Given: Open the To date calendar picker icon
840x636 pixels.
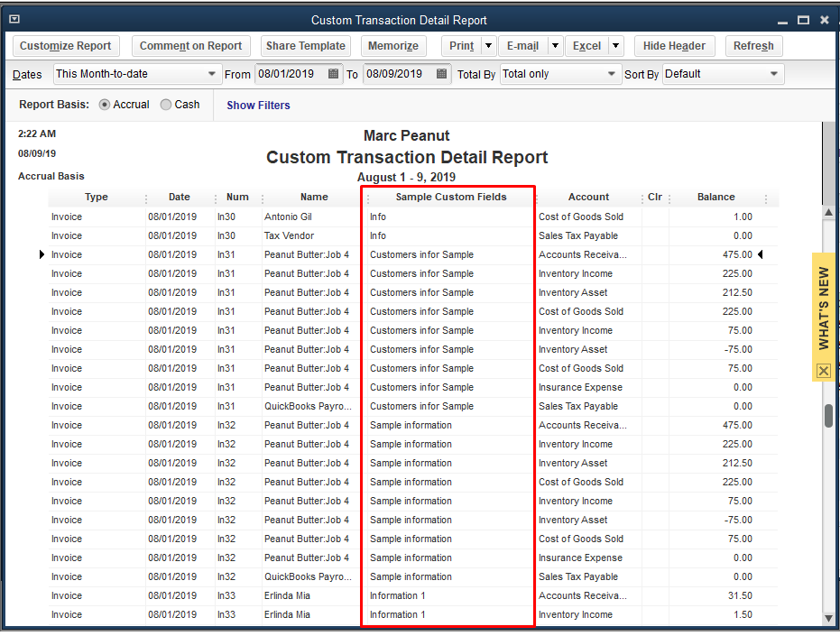Looking at the screenshot, I should click(x=442, y=74).
